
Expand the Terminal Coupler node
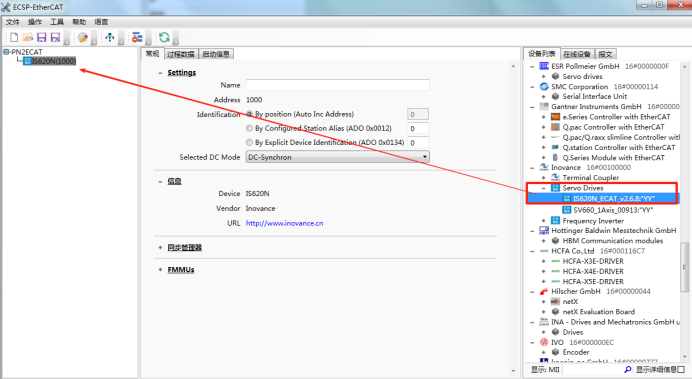pyautogui.click(x=544, y=178)
